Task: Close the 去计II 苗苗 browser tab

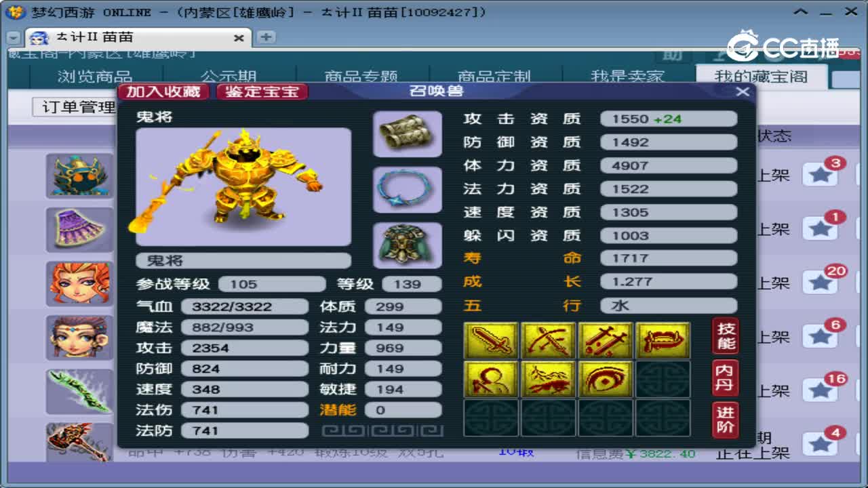Action: click(239, 38)
